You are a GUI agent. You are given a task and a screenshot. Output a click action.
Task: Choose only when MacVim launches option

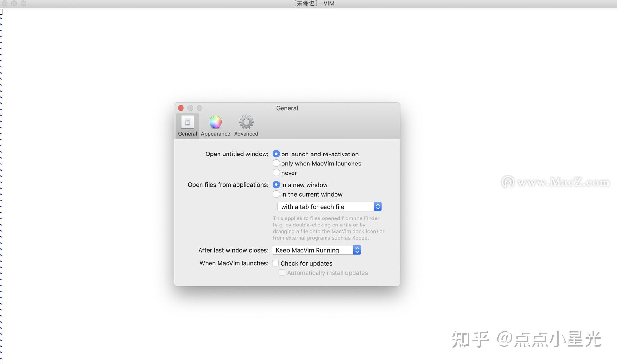pyautogui.click(x=276, y=163)
